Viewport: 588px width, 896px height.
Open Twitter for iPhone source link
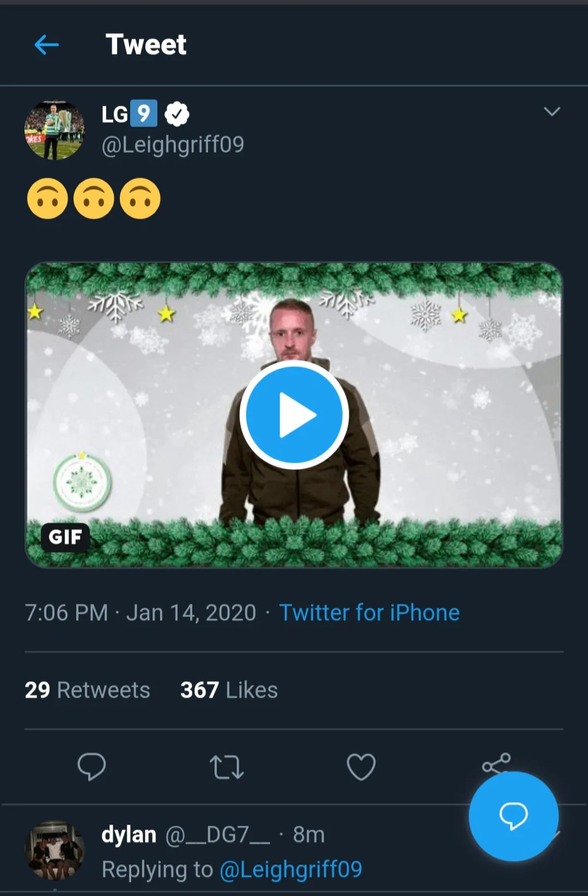(369, 612)
